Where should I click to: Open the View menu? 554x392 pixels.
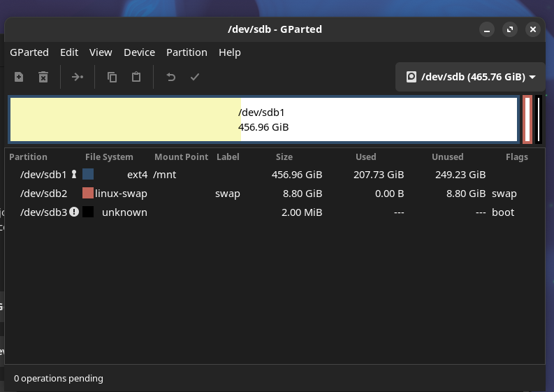[101, 52]
